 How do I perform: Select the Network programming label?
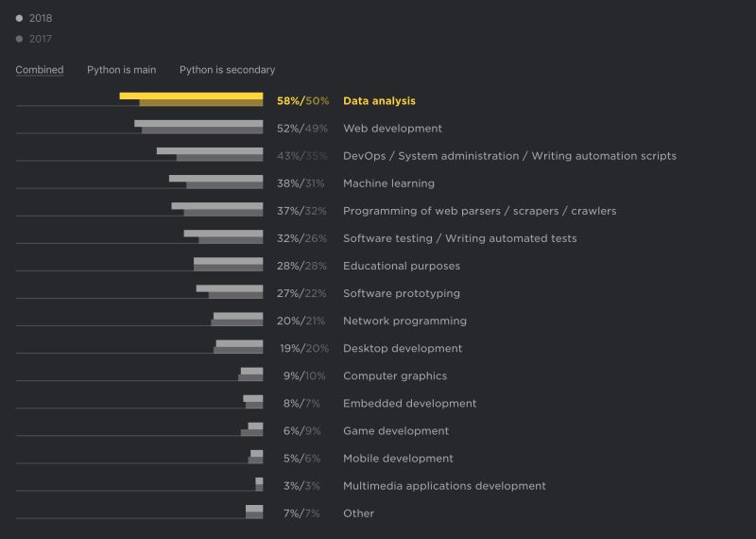tap(405, 321)
